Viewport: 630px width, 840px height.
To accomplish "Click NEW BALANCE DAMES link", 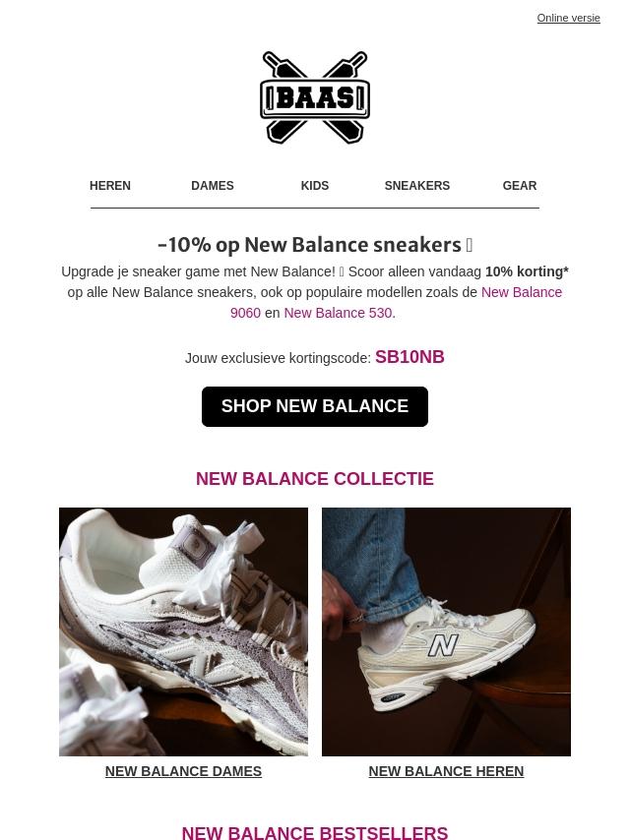I will 183,771.
